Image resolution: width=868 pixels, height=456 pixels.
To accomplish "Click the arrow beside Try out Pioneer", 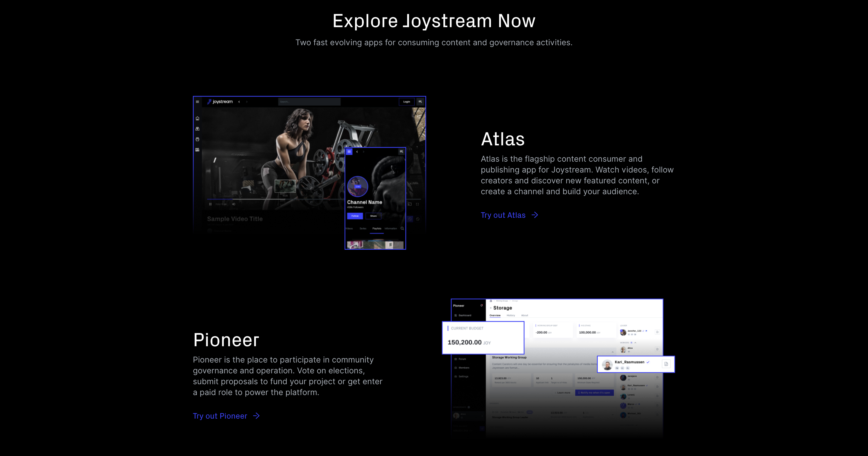I will coord(256,416).
